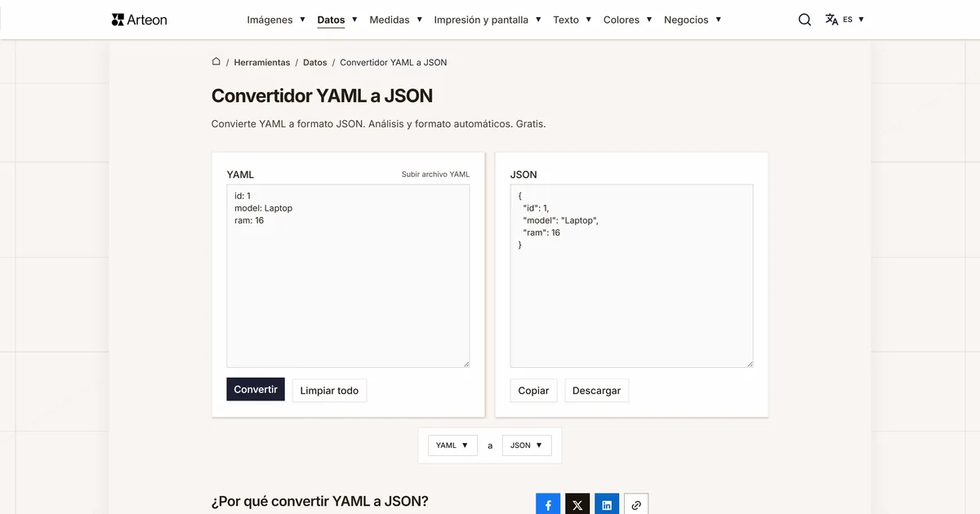Viewport: 980px width, 514px height.
Task: Click the Copiar button
Action: (533, 391)
